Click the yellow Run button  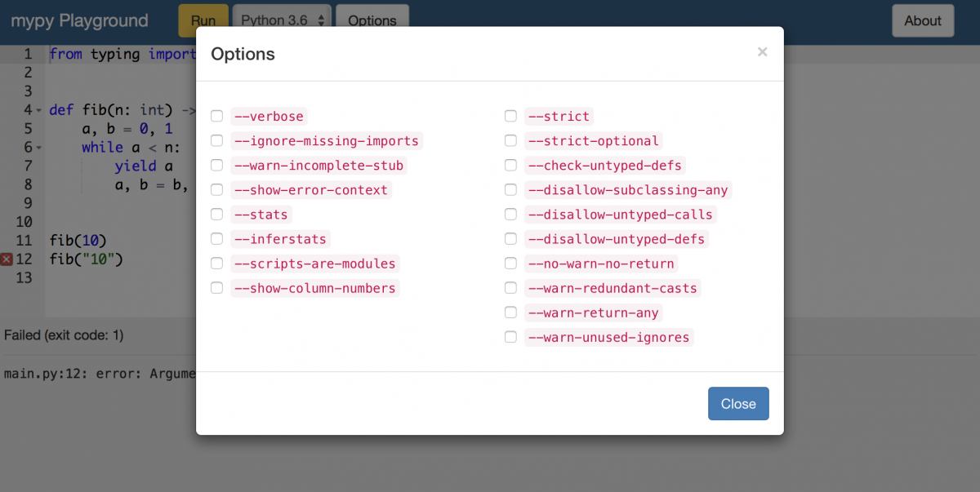(203, 20)
